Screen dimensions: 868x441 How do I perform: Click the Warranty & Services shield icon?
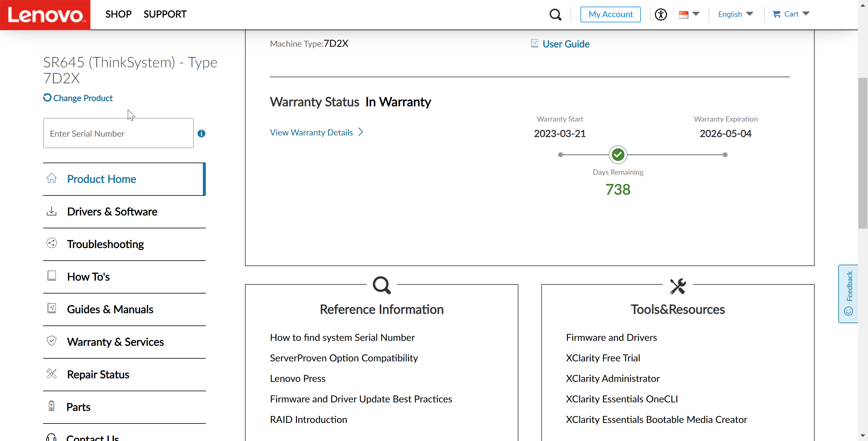(x=52, y=341)
